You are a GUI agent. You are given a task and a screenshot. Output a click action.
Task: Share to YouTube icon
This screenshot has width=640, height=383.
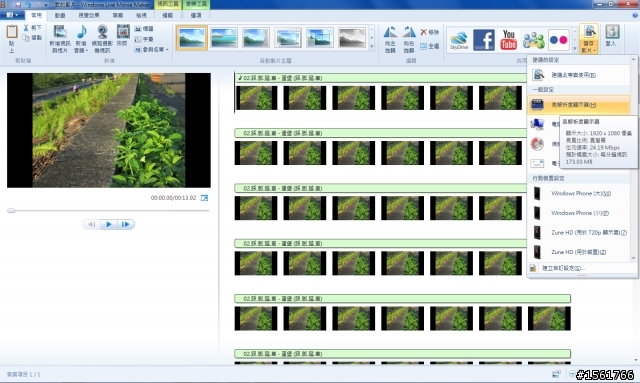pos(509,40)
